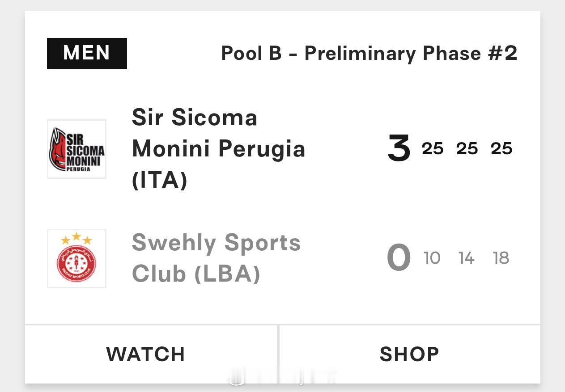Image resolution: width=565 pixels, height=392 pixels.
Task: Open Pool B - Preliminary Phase #2 heading
Action: click(369, 54)
